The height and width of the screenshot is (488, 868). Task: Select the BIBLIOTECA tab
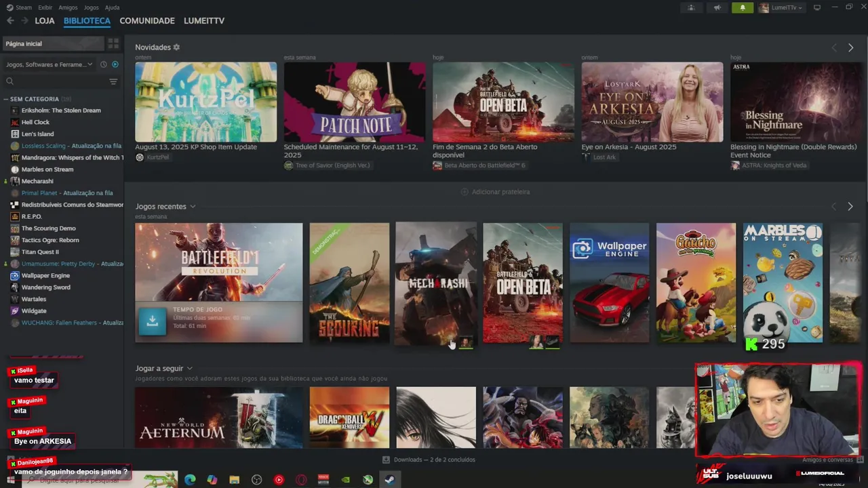[x=87, y=21]
